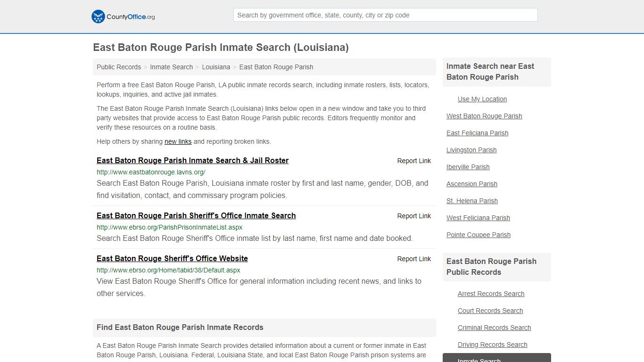Select East Baton Rouge Parish breadcrumb
This screenshot has width=644, height=362.
[x=276, y=67]
